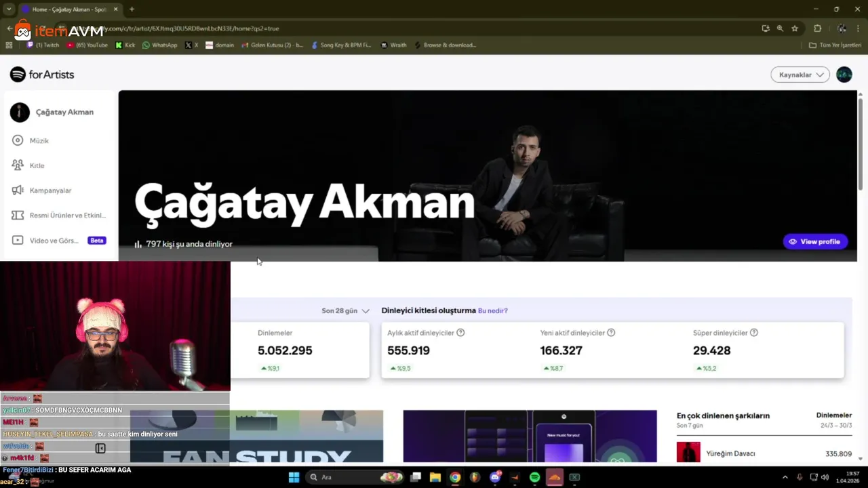Open the Kick bookmark

(x=125, y=45)
